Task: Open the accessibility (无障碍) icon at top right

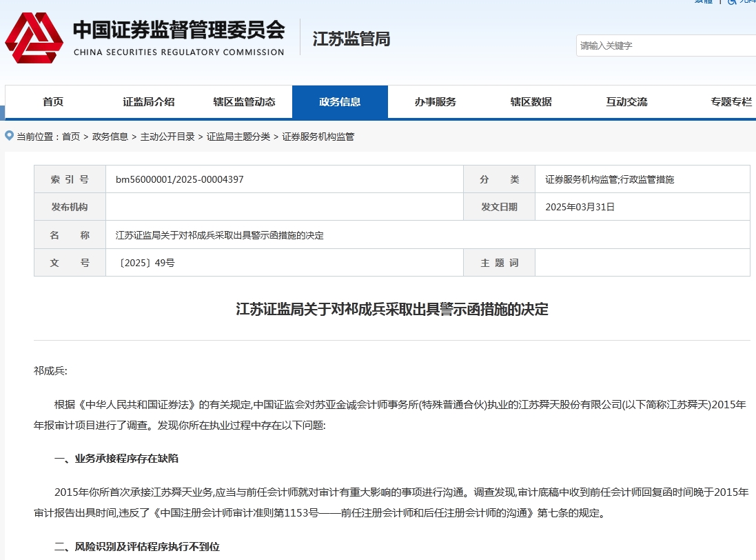Action: pos(733,3)
